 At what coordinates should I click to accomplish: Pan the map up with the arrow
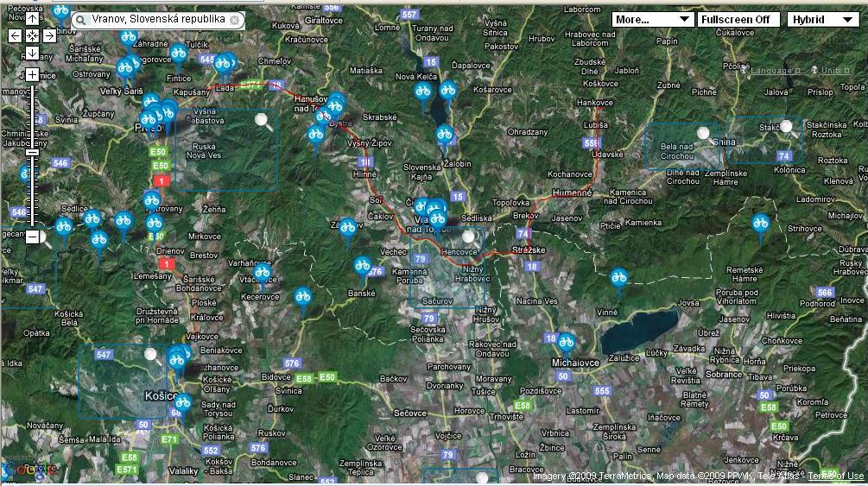pyautogui.click(x=32, y=18)
